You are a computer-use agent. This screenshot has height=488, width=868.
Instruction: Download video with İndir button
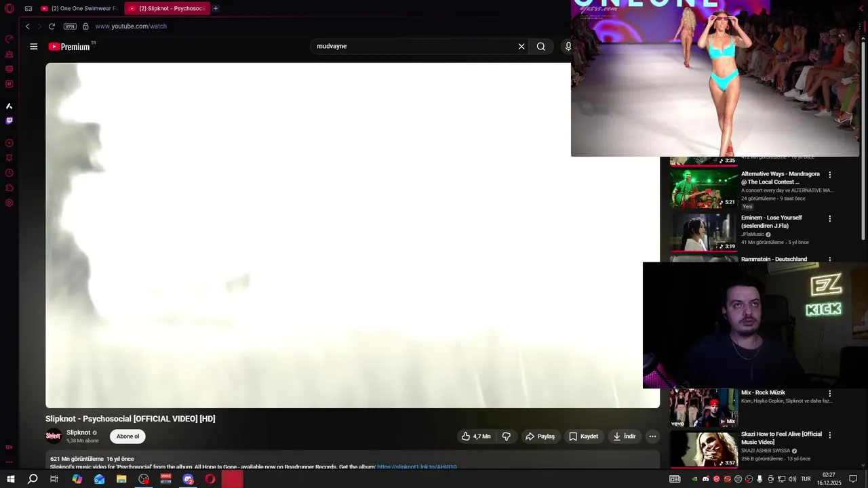coord(625,436)
